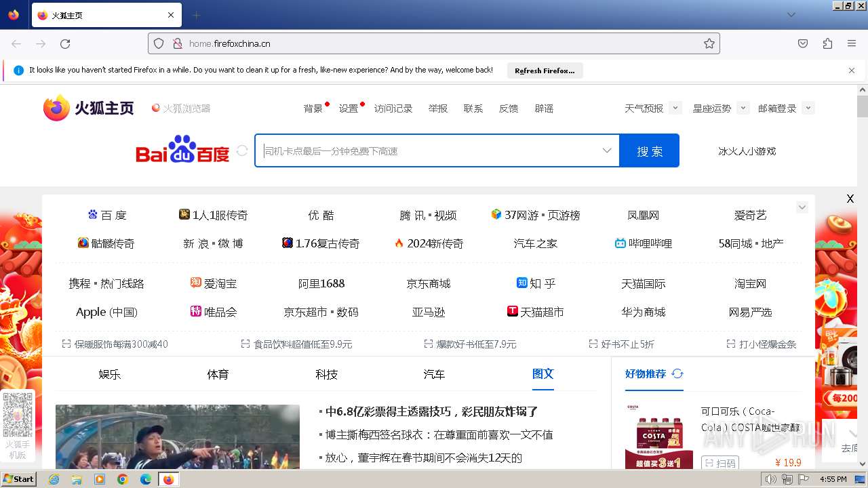Open the Extensions puzzle icon
868x488 pixels.
827,43
